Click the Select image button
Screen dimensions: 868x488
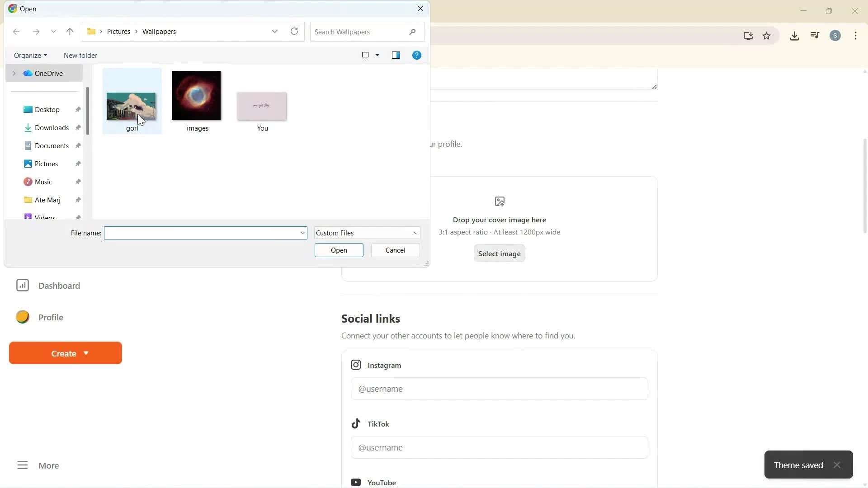499,253
